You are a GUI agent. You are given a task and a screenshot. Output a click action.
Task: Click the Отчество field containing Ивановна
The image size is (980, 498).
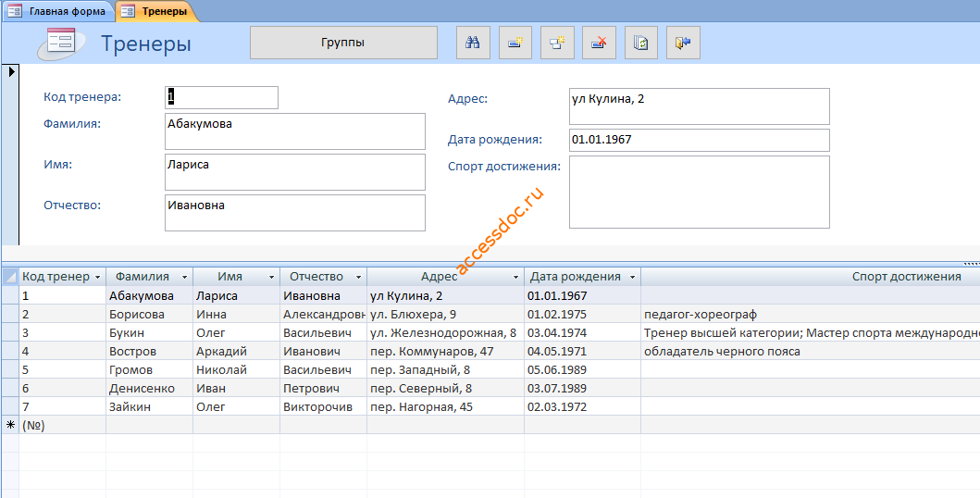295,213
